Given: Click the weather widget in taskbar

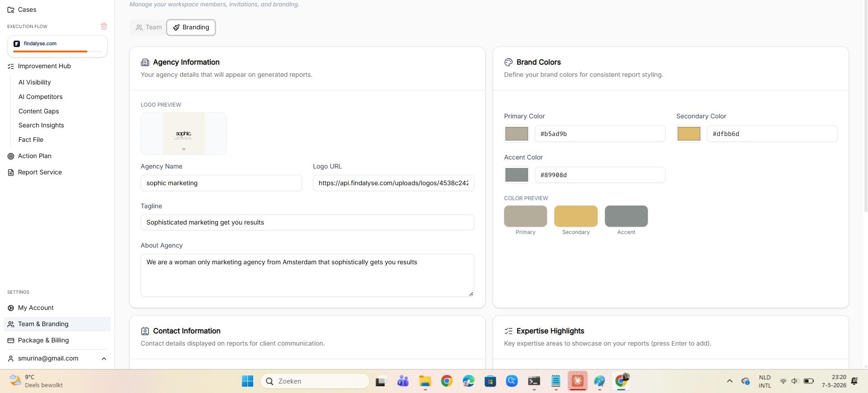Looking at the screenshot, I should pyautogui.click(x=36, y=381).
